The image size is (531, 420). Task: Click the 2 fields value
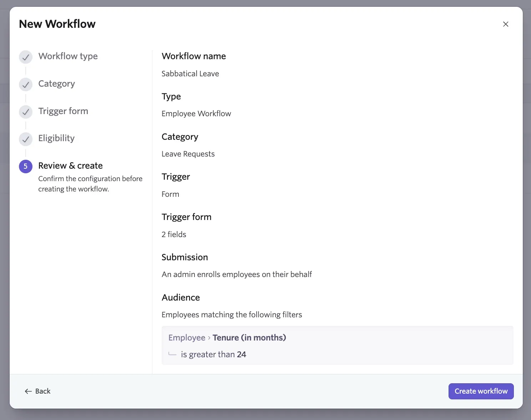174,234
